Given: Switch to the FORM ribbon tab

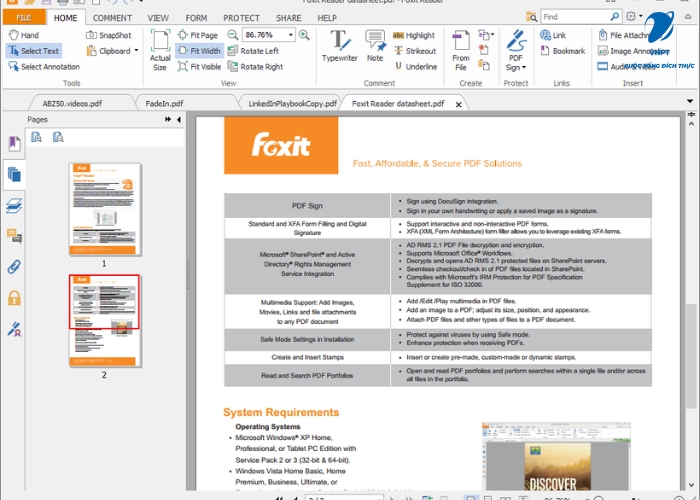Looking at the screenshot, I should 196,18.
